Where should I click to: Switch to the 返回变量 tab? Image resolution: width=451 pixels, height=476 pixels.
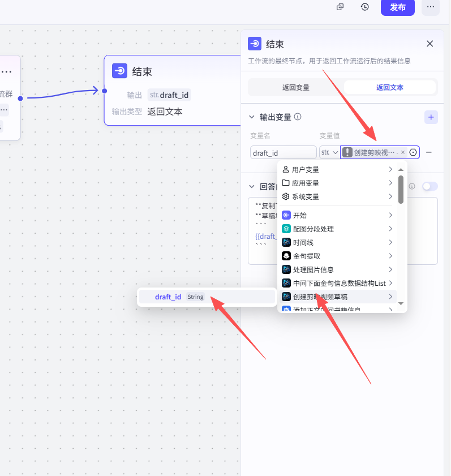(296, 87)
